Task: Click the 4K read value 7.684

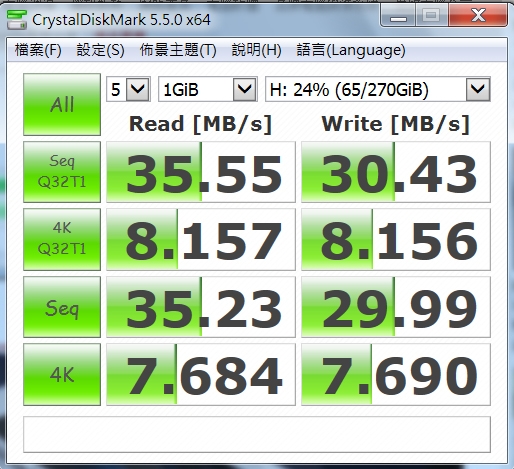Action: click(x=201, y=374)
